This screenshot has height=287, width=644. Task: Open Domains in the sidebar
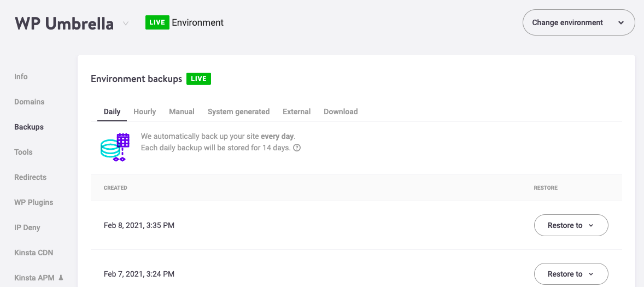(29, 102)
